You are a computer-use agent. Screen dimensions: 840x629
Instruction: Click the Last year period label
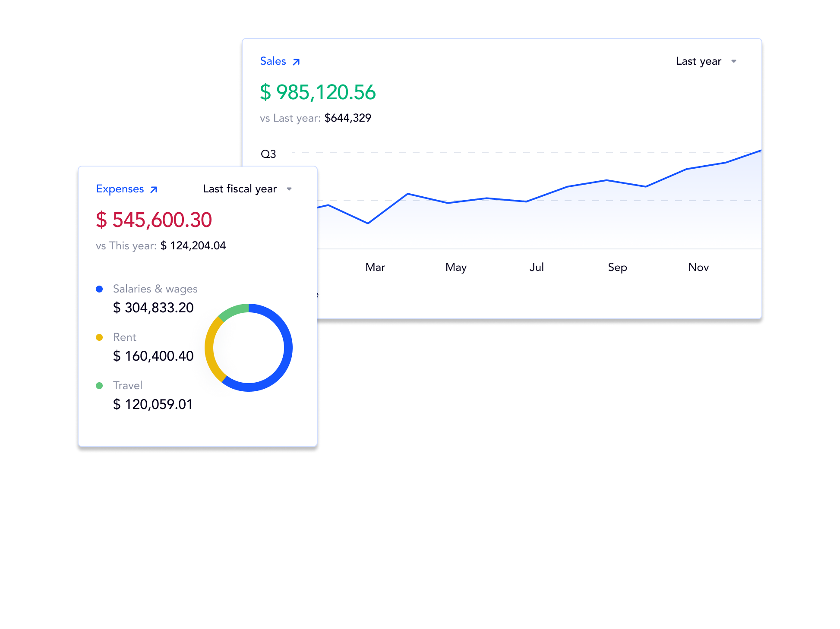tap(698, 61)
